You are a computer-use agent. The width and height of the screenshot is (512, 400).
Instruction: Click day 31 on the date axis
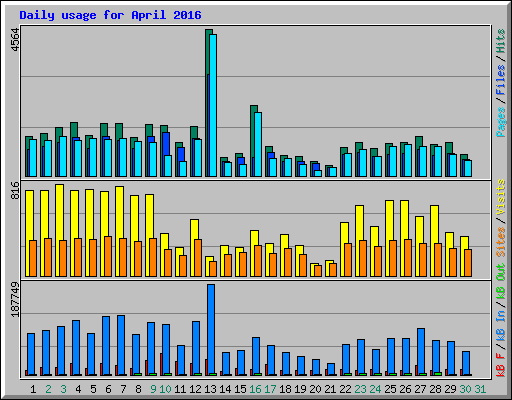pos(480,389)
